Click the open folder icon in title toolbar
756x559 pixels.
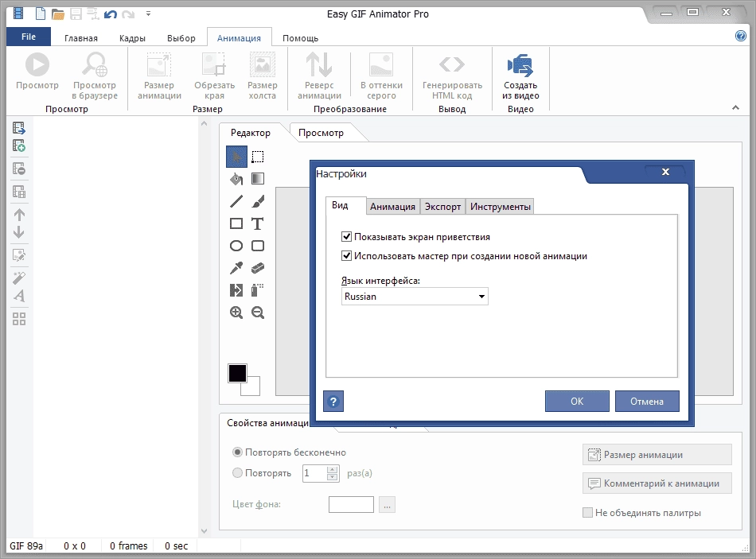(58, 14)
